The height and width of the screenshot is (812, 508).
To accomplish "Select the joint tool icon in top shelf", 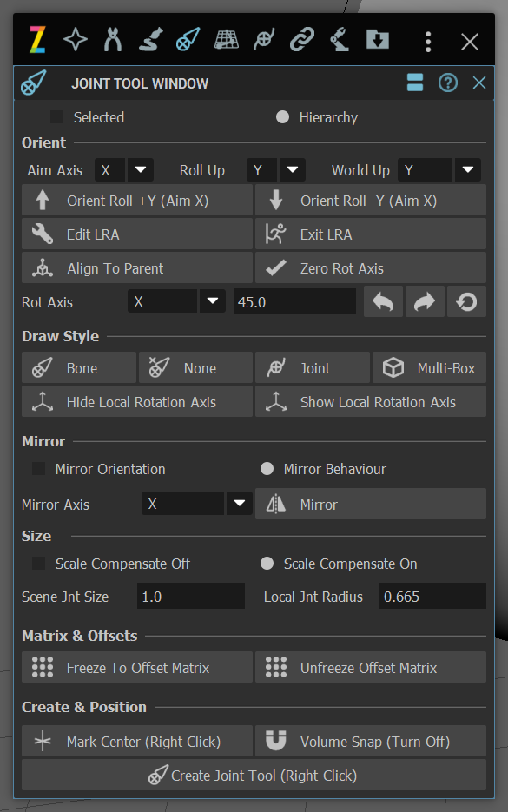I will point(188,40).
